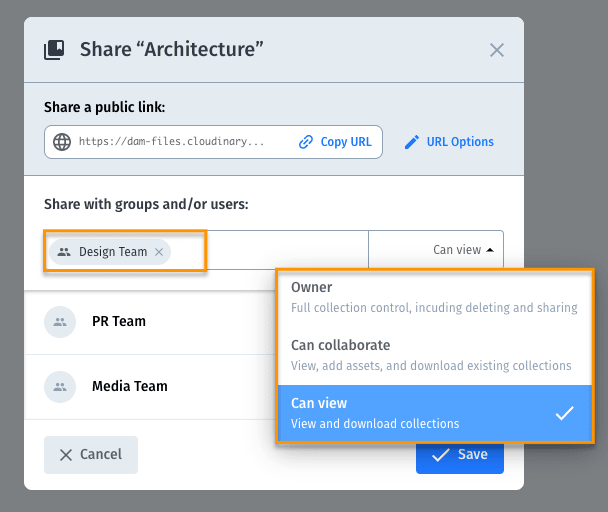The width and height of the screenshot is (608, 512).
Task: Click the groups and users input field
Action: point(287,250)
